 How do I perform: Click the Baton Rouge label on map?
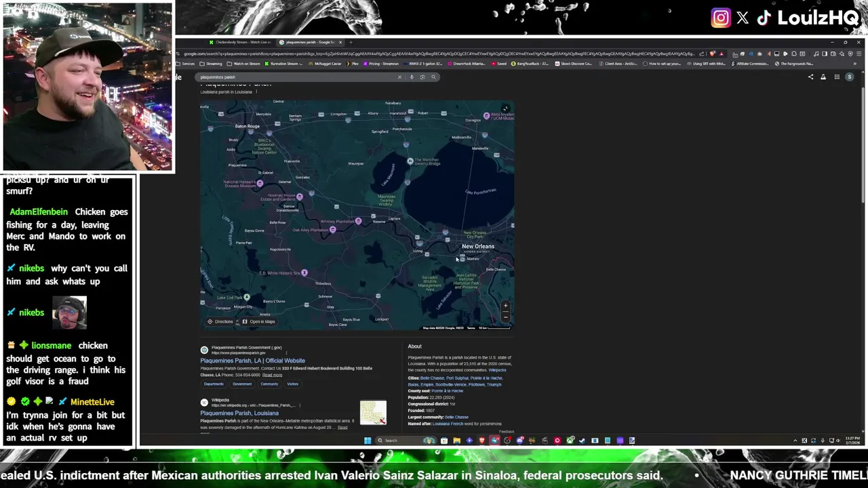[x=247, y=126]
